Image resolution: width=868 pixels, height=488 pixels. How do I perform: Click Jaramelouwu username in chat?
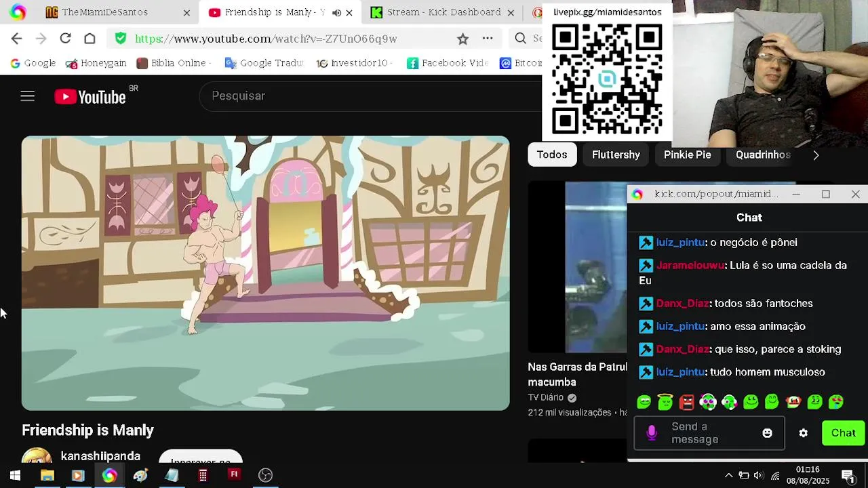pos(690,265)
